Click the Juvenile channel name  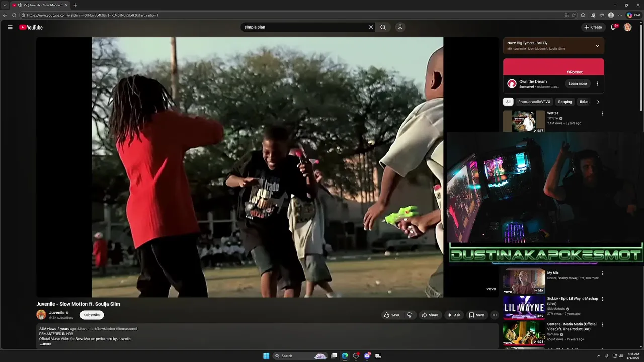(x=57, y=313)
